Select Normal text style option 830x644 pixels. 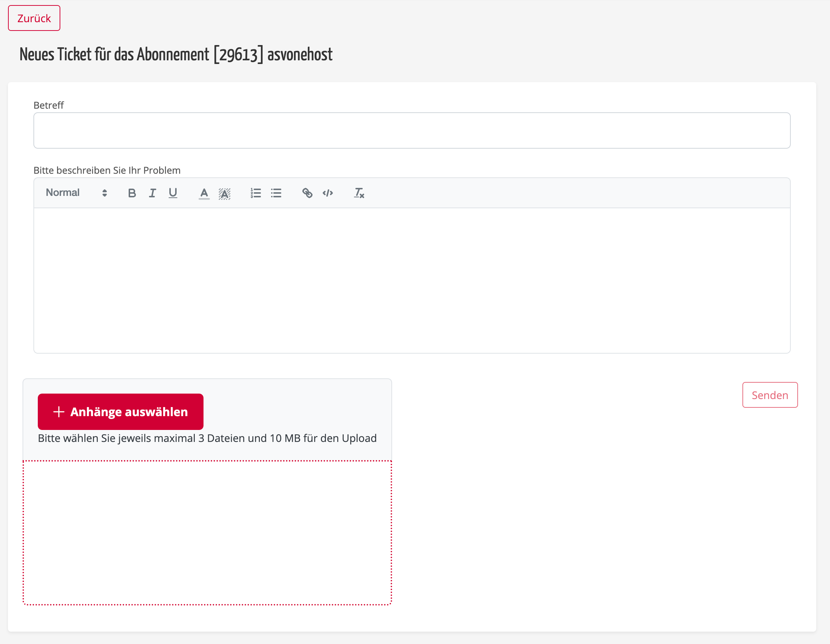[x=75, y=193]
